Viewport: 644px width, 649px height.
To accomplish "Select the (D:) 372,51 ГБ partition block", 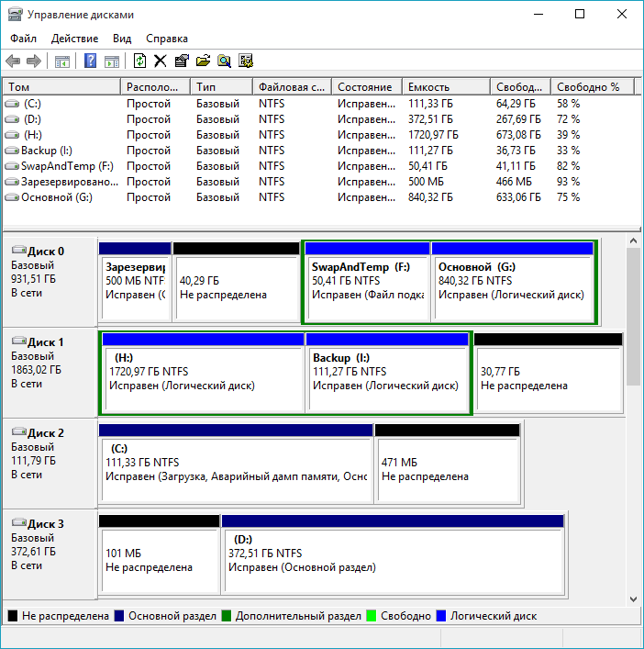I will 393,554.
